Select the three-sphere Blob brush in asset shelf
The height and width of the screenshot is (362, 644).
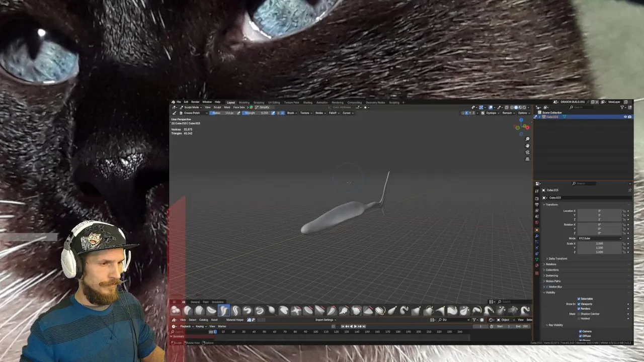pos(175,311)
